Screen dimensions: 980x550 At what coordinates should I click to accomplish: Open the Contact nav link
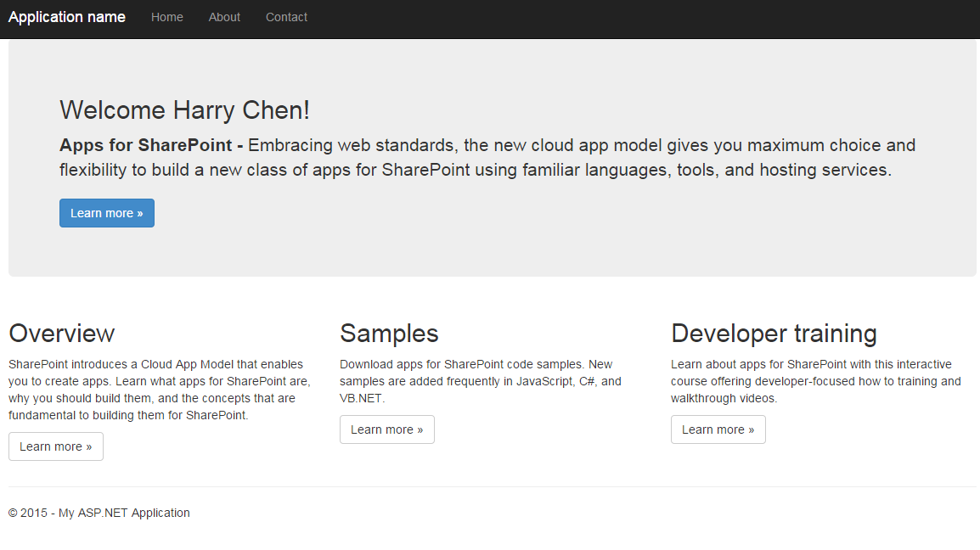tap(286, 17)
